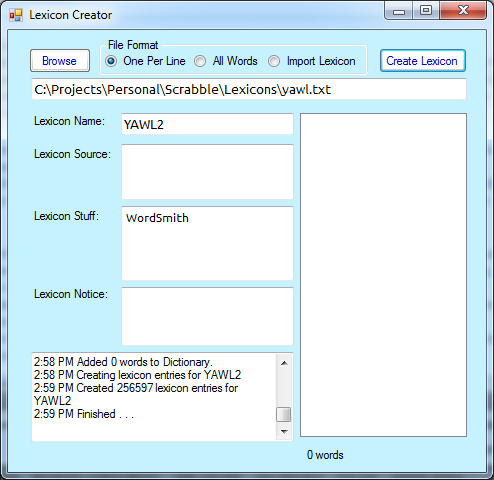494x480 pixels.
Task: Click the log scrollbar thumb
Action: pyautogui.click(x=284, y=415)
